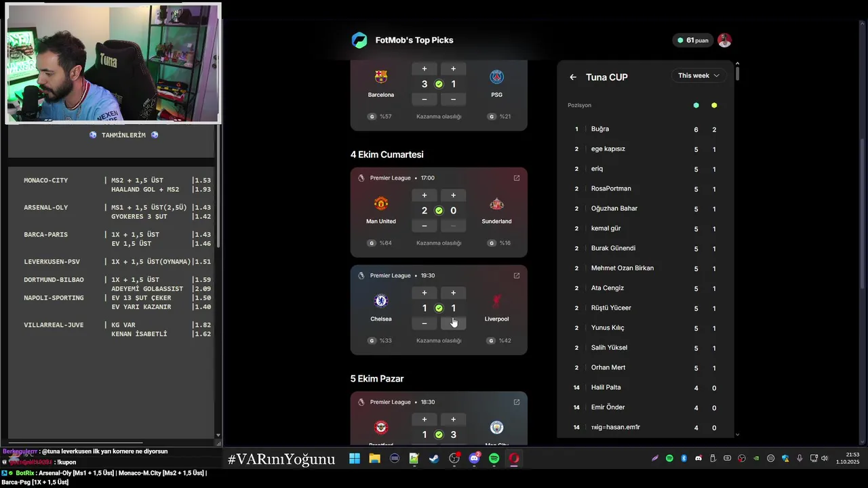Screen dimensions: 868x488
Task: Click the saved check in Barcelona prediction
Action: click(439, 84)
